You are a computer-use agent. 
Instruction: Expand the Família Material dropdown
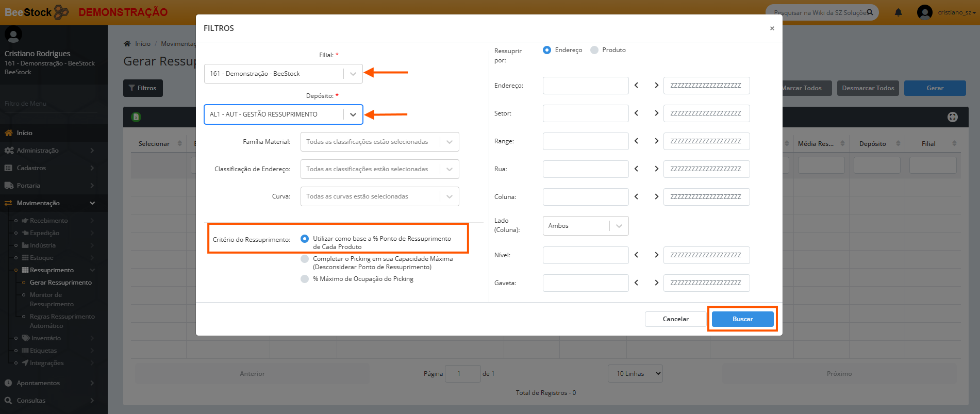[449, 142]
